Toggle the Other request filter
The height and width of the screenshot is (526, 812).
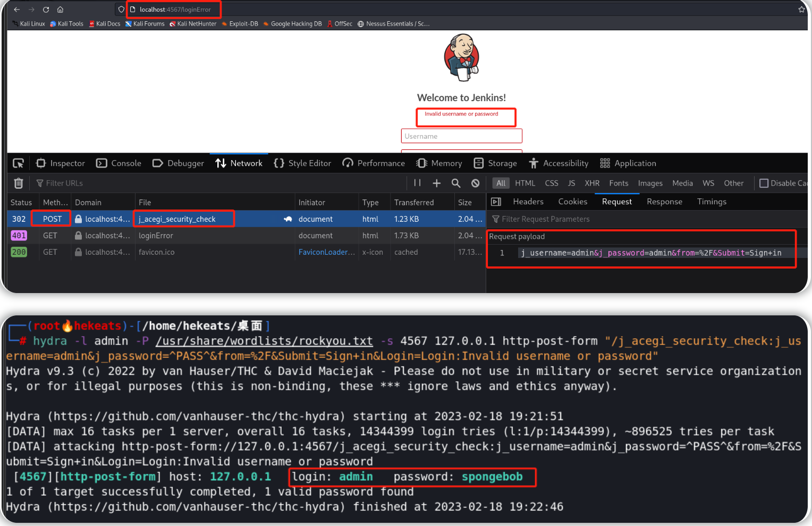click(x=733, y=183)
